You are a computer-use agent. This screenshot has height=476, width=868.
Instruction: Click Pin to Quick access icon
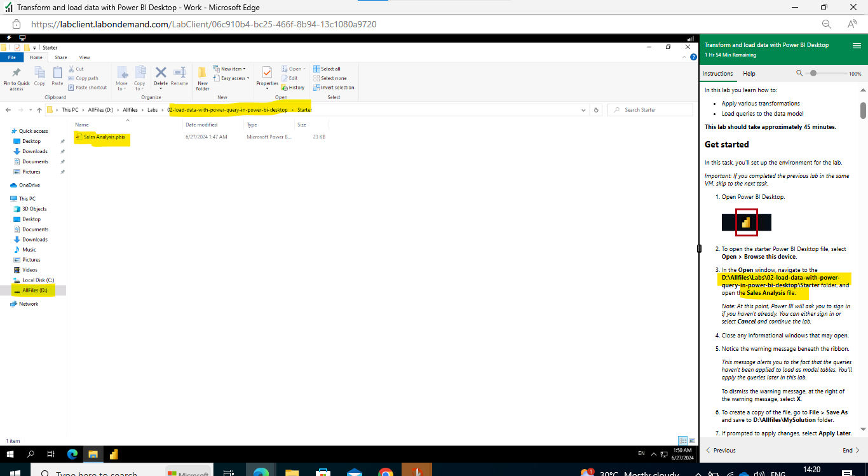tap(17, 72)
